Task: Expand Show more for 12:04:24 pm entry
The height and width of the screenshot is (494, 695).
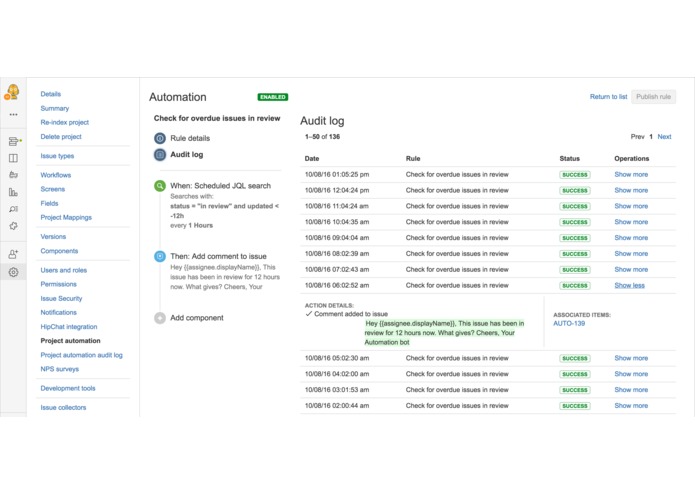Action: [631, 190]
